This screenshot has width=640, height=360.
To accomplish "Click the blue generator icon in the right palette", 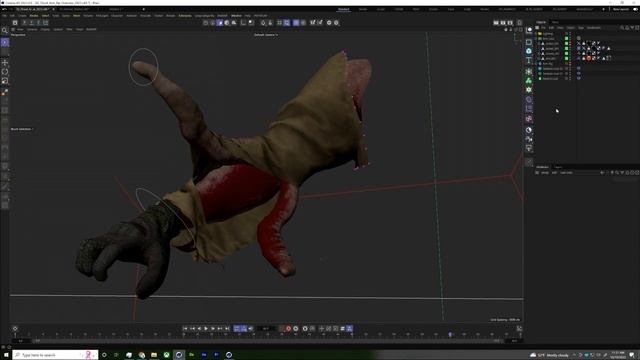I will click(x=529, y=51).
